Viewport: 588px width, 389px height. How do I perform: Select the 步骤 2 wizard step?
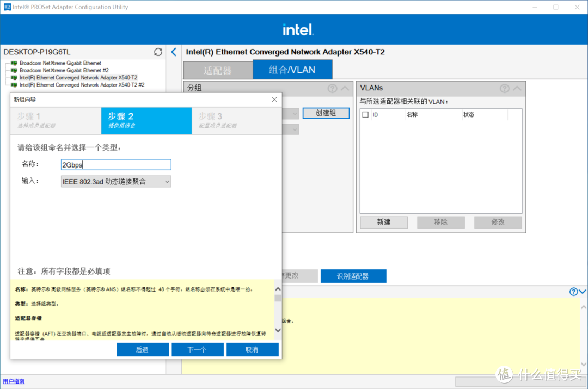click(146, 121)
